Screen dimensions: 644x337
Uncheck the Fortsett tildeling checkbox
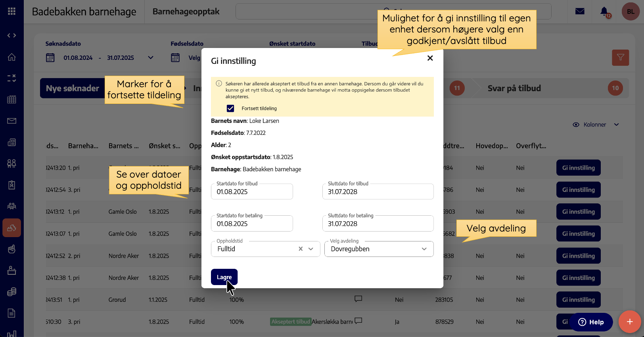click(230, 108)
